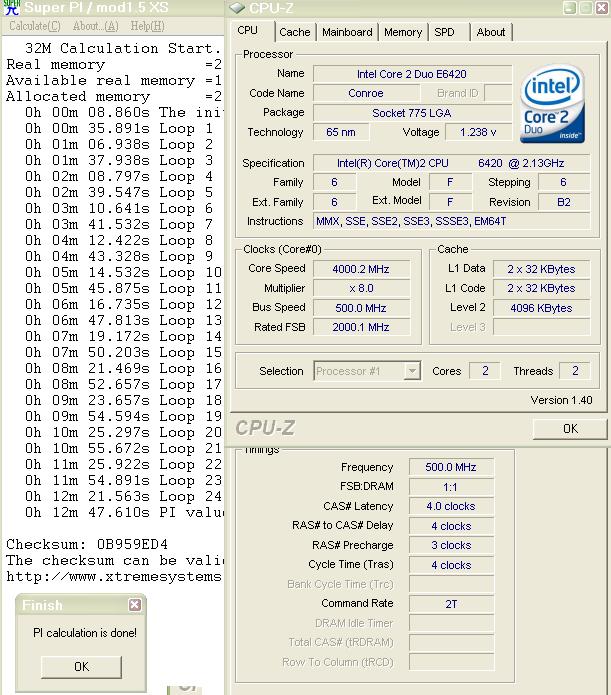Click the Bus Speed value 500.0 MHz

pos(361,308)
